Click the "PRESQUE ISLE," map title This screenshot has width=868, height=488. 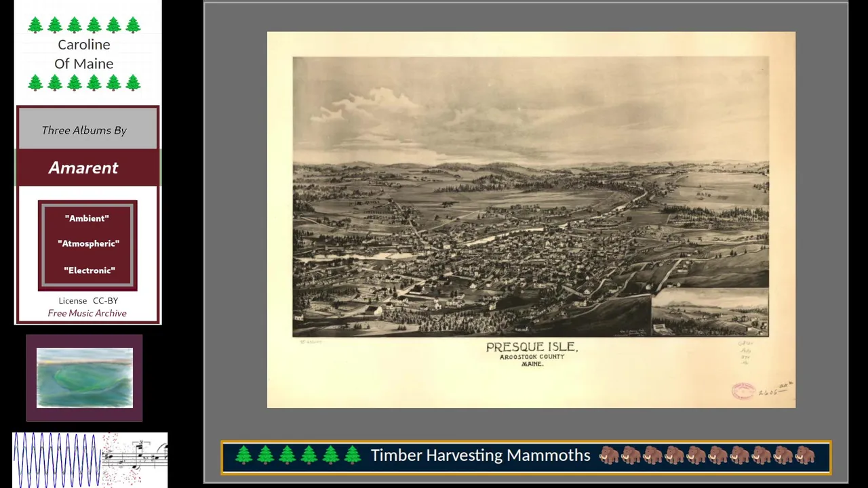(x=532, y=347)
